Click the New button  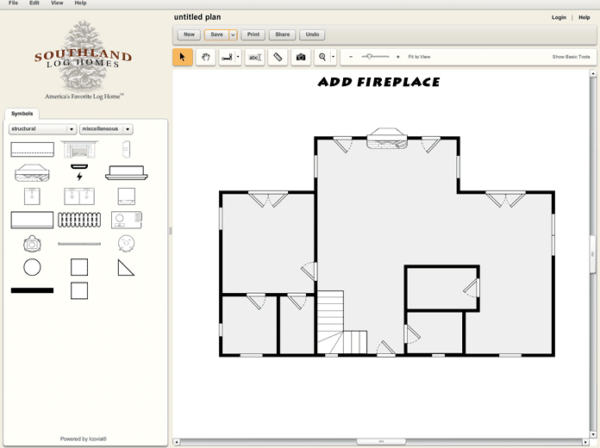[189, 34]
